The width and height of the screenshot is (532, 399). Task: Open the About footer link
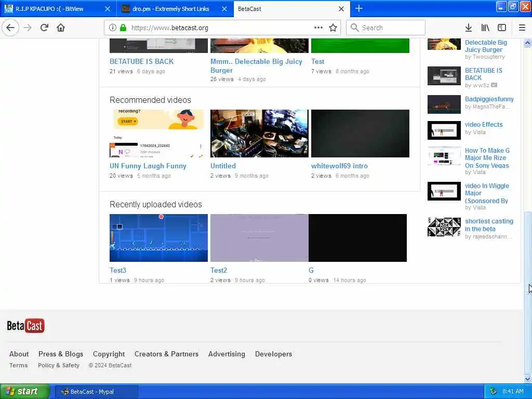tap(19, 354)
